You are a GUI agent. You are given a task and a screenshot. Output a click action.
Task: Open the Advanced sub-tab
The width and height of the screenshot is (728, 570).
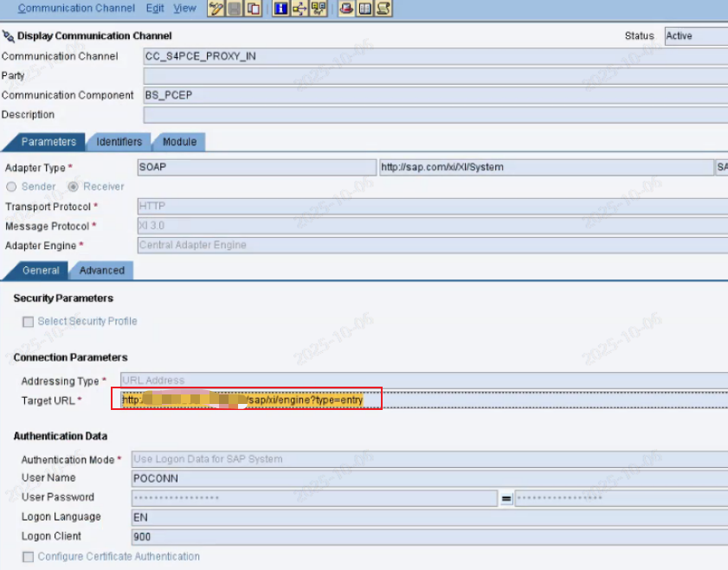(x=101, y=271)
